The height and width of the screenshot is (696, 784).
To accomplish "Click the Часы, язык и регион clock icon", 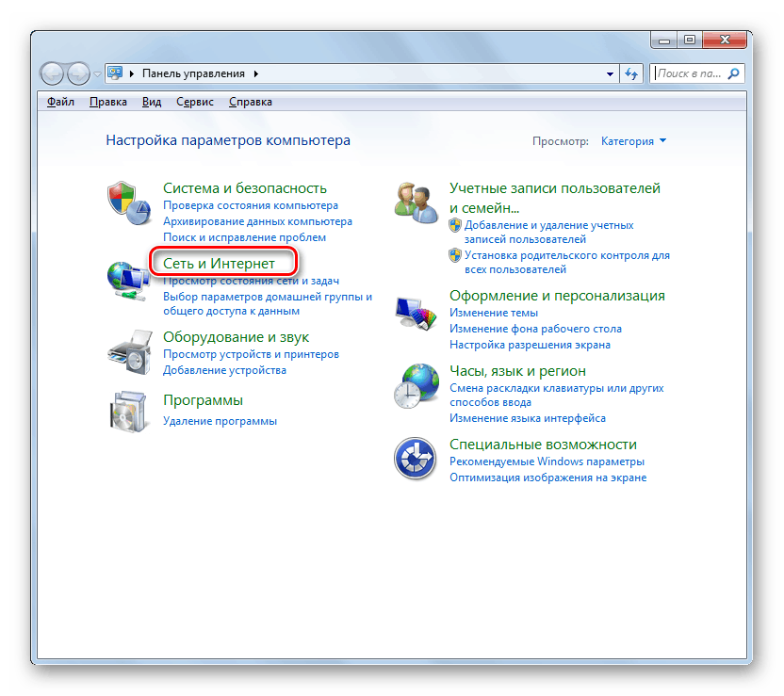I will point(417,383).
